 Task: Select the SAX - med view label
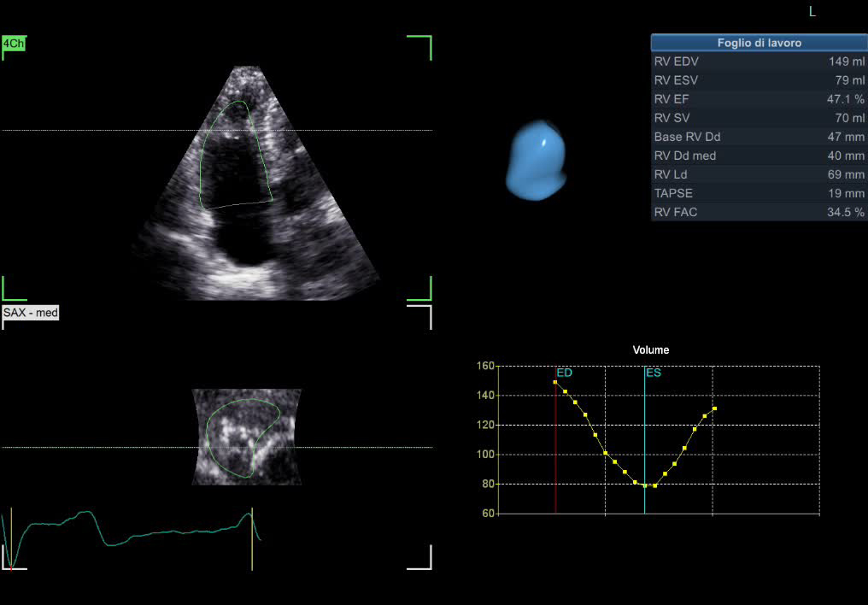coord(31,313)
